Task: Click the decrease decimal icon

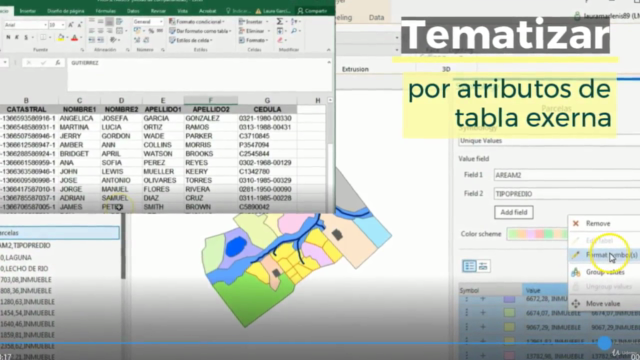Action: tap(146, 40)
